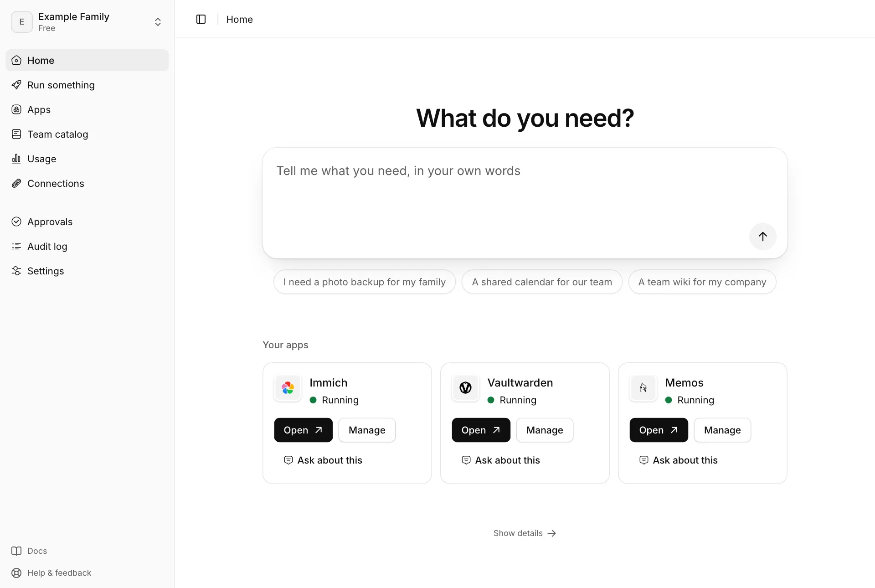Focus the 'Tell me what you need' text box

525,203
